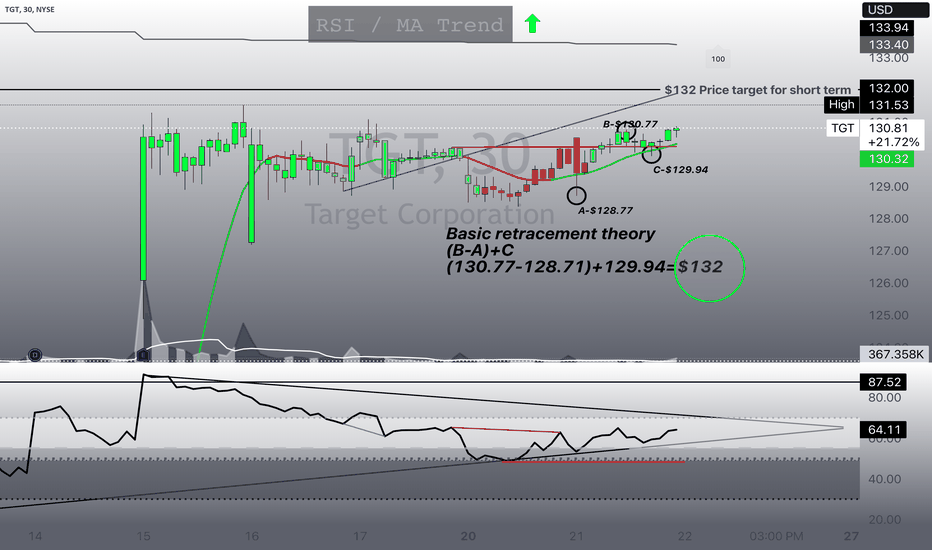This screenshot has width=932, height=550.
Task: Click date 21 on the time axis
Action: pyautogui.click(x=576, y=536)
